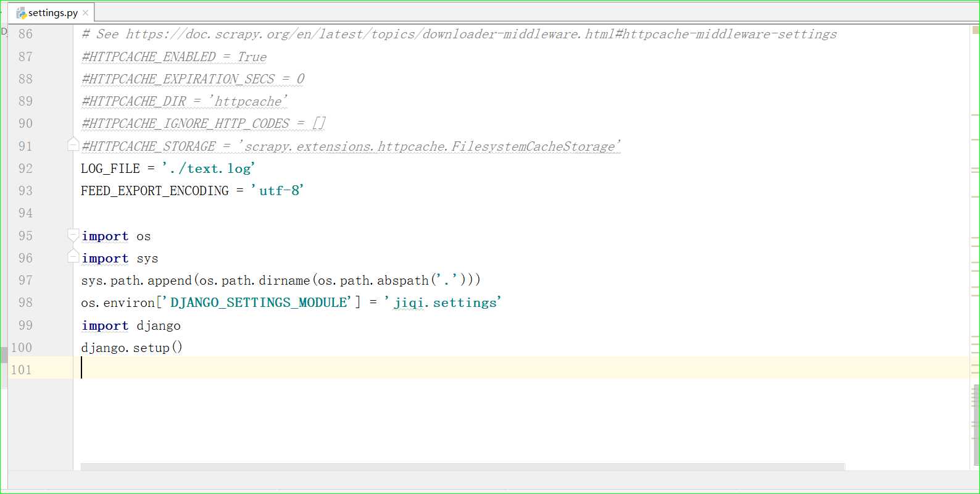Screen dimensions: 980x494
Task: Place cursor on #HTTPCACHE_ENABLED = True line
Action: [174, 57]
